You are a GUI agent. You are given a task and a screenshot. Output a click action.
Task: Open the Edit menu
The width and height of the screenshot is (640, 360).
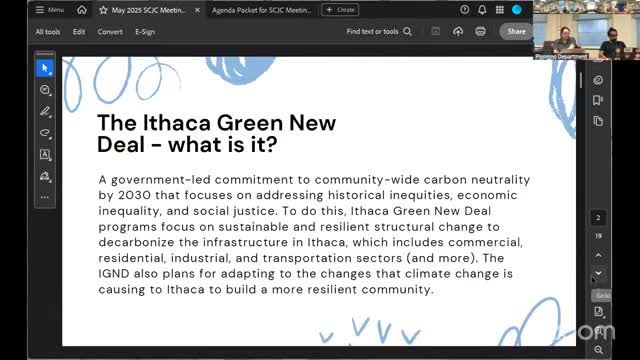point(79,32)
